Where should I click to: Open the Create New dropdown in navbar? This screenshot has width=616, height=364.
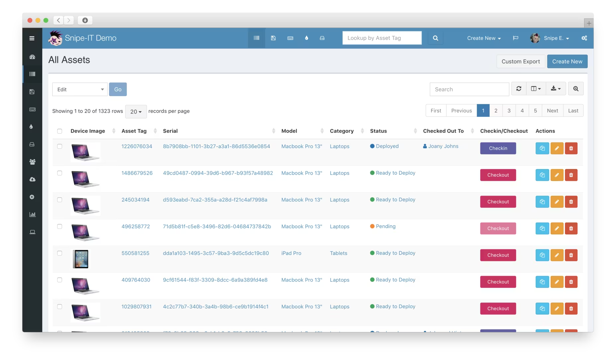pyautogui.click(x=483, y=38)
